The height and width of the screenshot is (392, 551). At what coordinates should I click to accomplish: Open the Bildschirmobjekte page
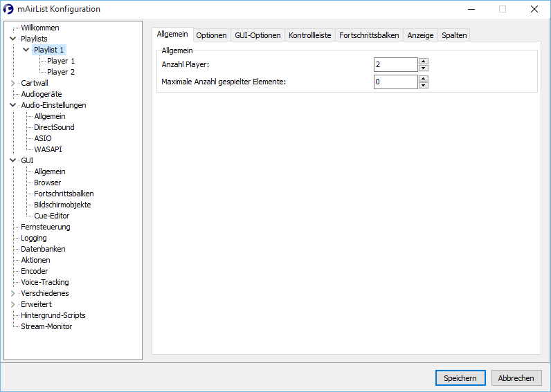(x=62, y=205)
